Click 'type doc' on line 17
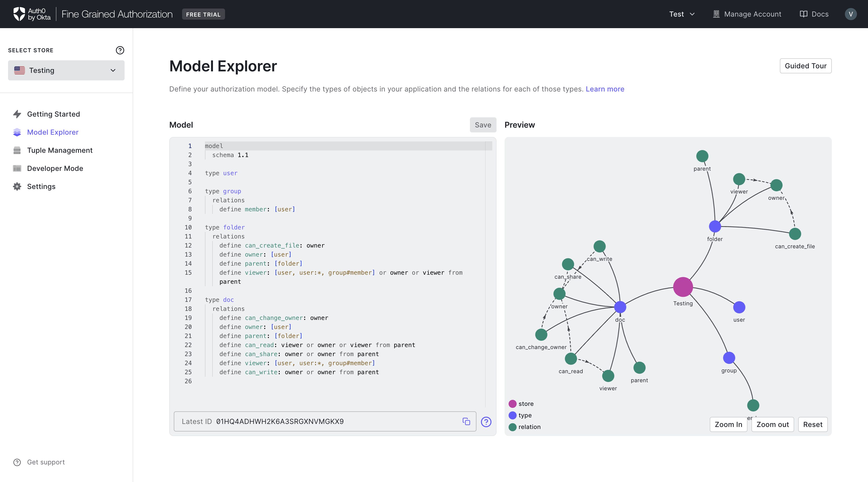The height and width of the screenshot is (482, 868). [x=219, y=300]
